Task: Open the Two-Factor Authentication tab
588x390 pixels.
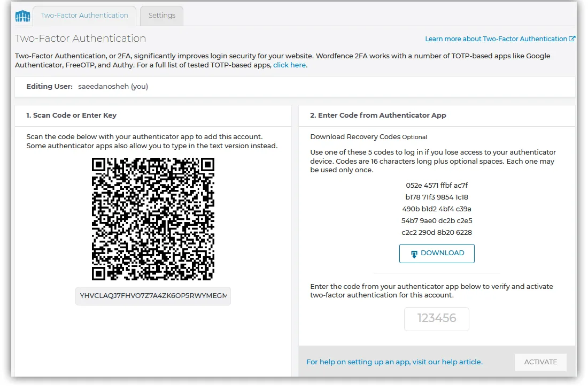Action: (x=84, y=16)
